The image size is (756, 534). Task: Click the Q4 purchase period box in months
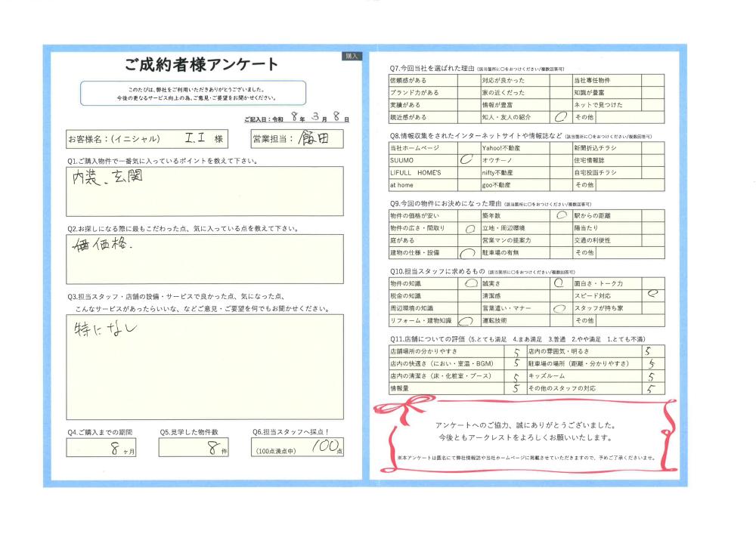coord(102,447)
